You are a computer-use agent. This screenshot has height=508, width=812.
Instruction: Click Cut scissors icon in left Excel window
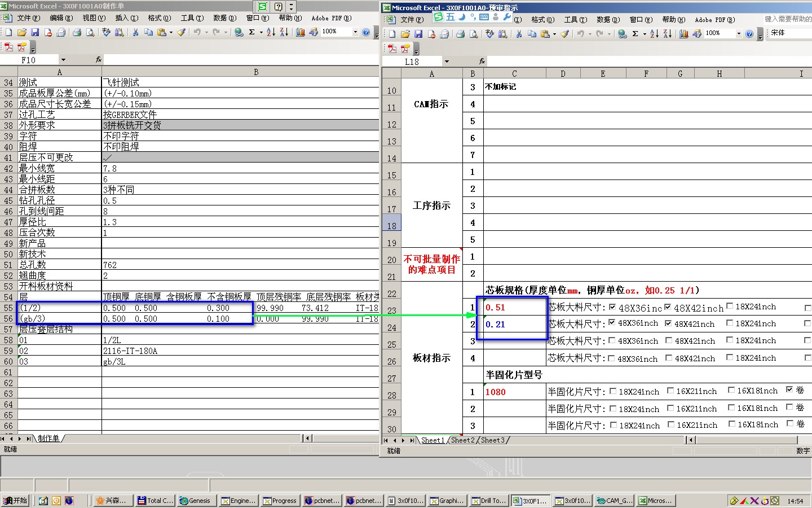point(135,32)
